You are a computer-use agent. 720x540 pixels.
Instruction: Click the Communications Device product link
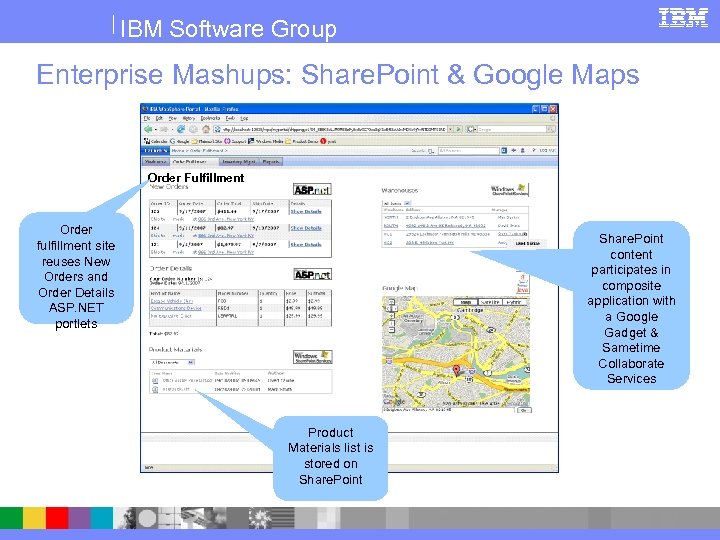(x=176, y=309)
